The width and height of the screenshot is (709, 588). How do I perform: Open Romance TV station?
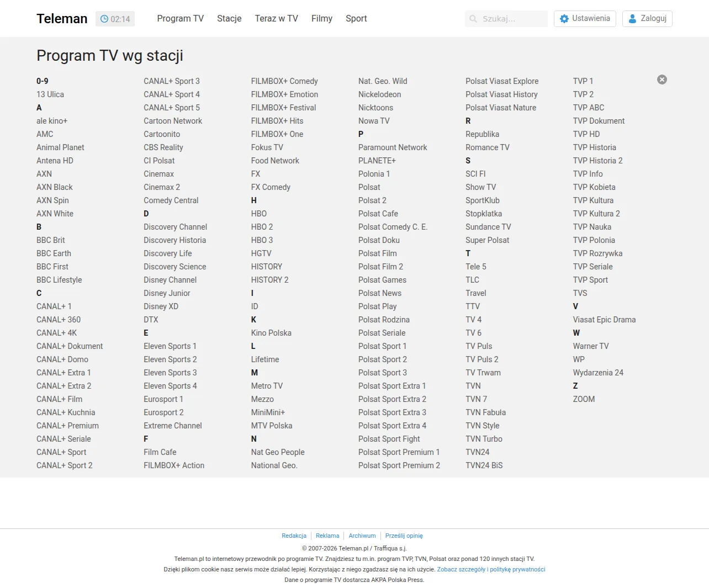coord(488,147)
